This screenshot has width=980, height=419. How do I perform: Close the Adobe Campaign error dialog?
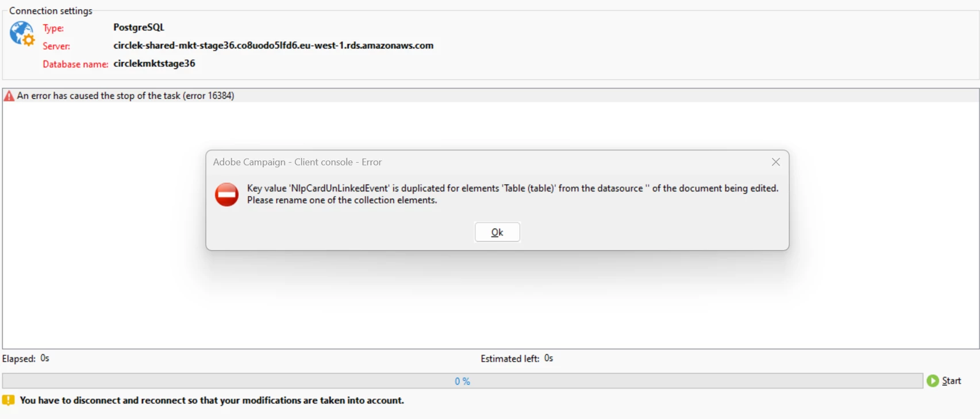pos(776,162)
